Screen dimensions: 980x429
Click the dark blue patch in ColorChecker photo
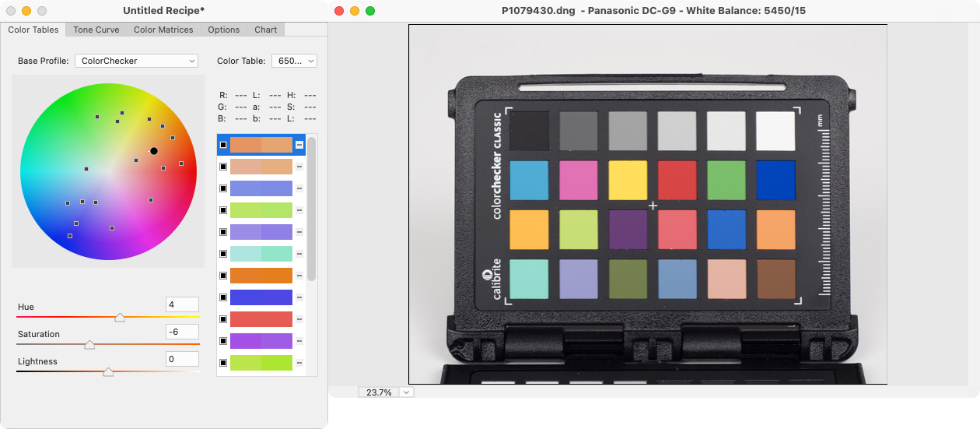[775, 181]
